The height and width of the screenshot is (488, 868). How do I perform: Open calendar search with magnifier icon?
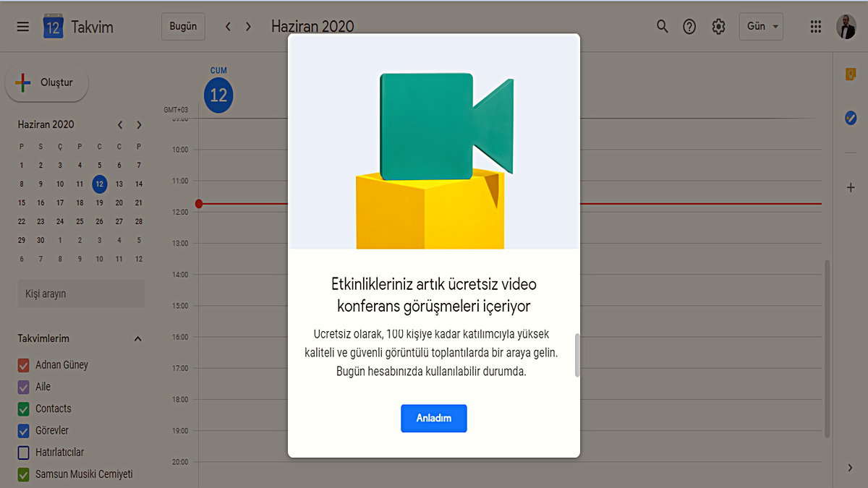662,27
